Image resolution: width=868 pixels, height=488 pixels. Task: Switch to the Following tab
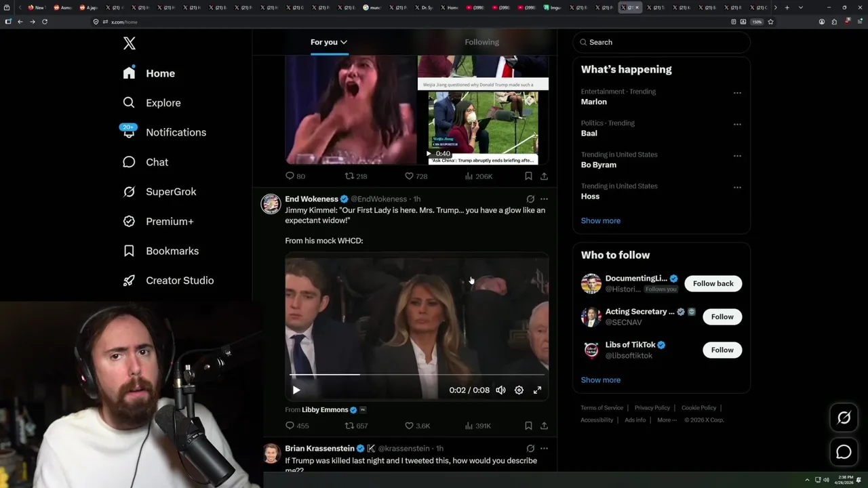481,42
